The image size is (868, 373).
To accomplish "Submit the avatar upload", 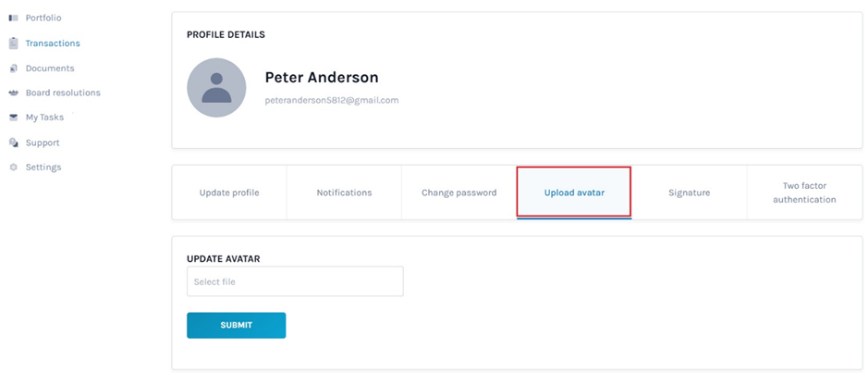I will (237, 326).
